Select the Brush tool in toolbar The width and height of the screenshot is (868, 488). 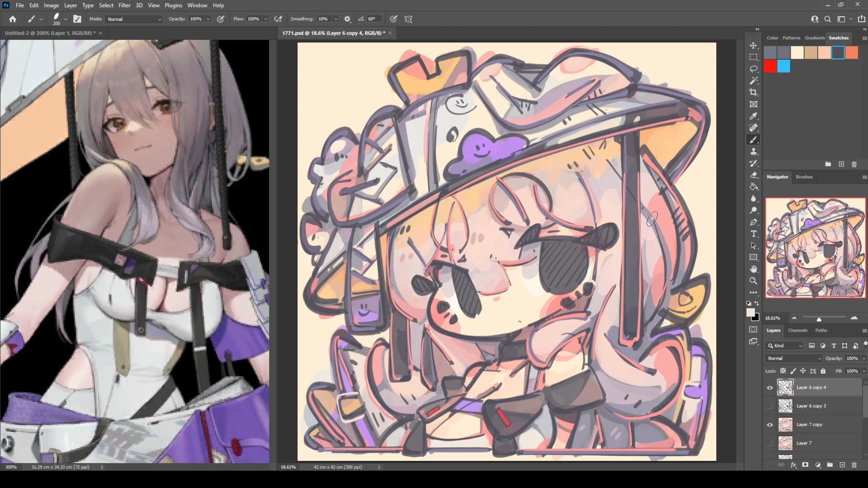pos(753,140)
